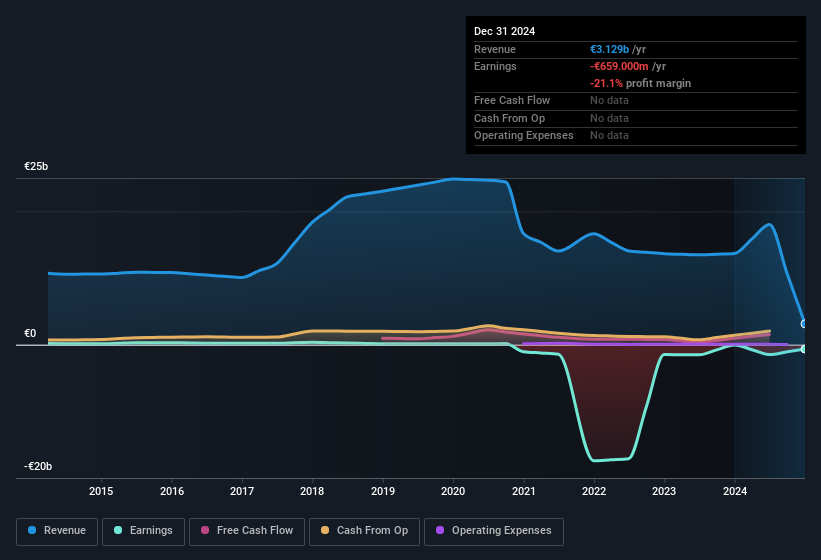Click the 2019 x-axis year label

click(x=383, y=491)
